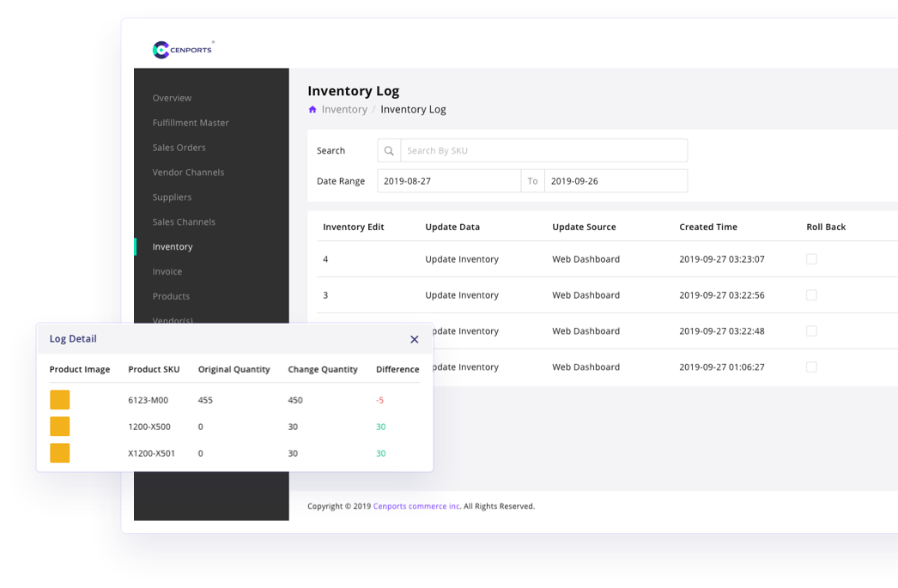This screenshot has height=588, width=898.
Task: Go to Fulfillment Master
Action: coord(191,123)
